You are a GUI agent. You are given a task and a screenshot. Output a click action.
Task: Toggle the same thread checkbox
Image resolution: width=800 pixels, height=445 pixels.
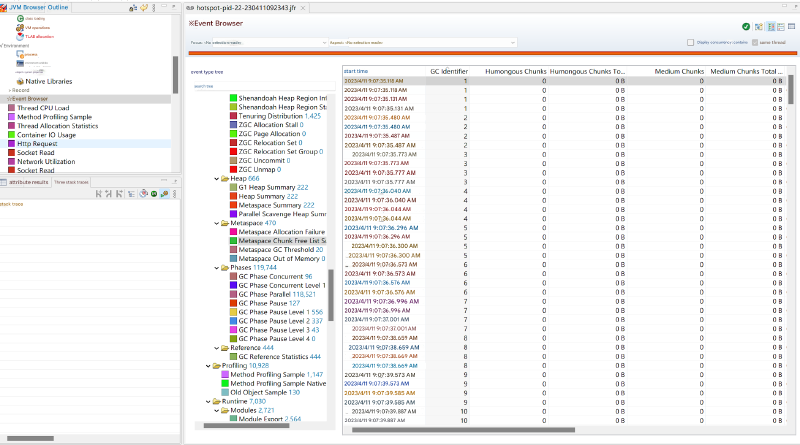pos(755,43)
